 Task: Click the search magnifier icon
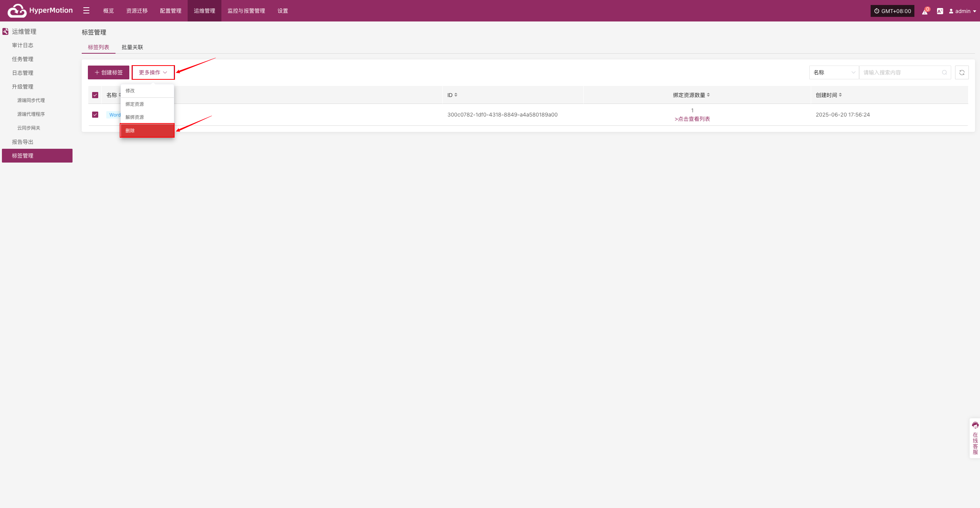pos(944,72)
